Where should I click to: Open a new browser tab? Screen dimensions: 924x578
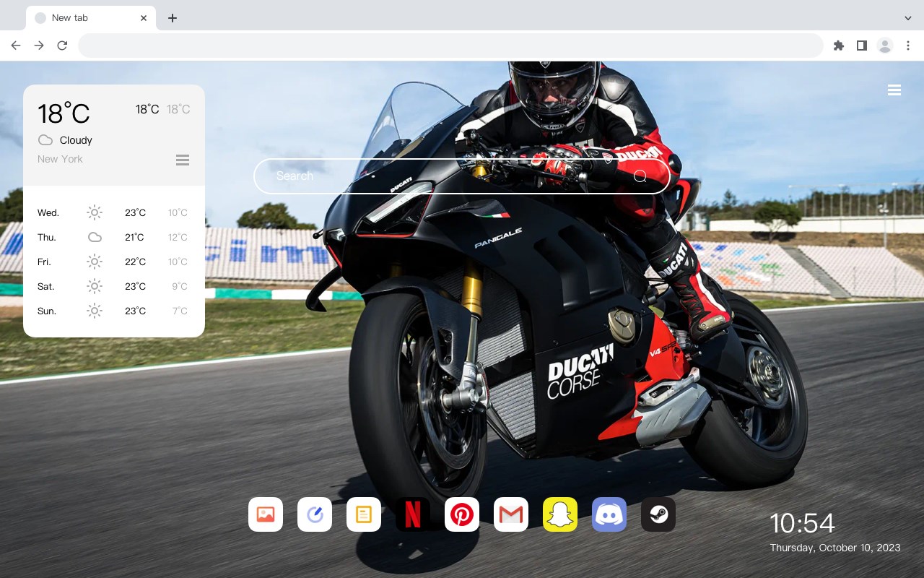(172, 18)
